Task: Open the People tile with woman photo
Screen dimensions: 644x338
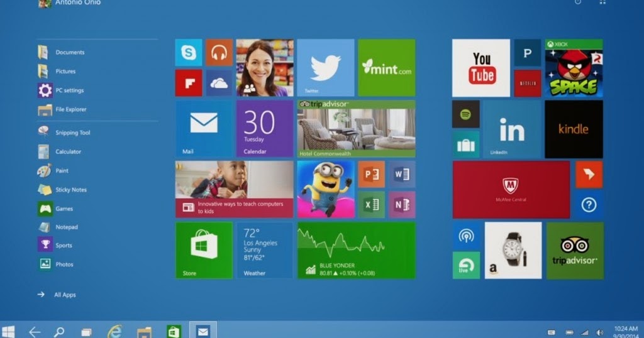Action: [265, 68]
